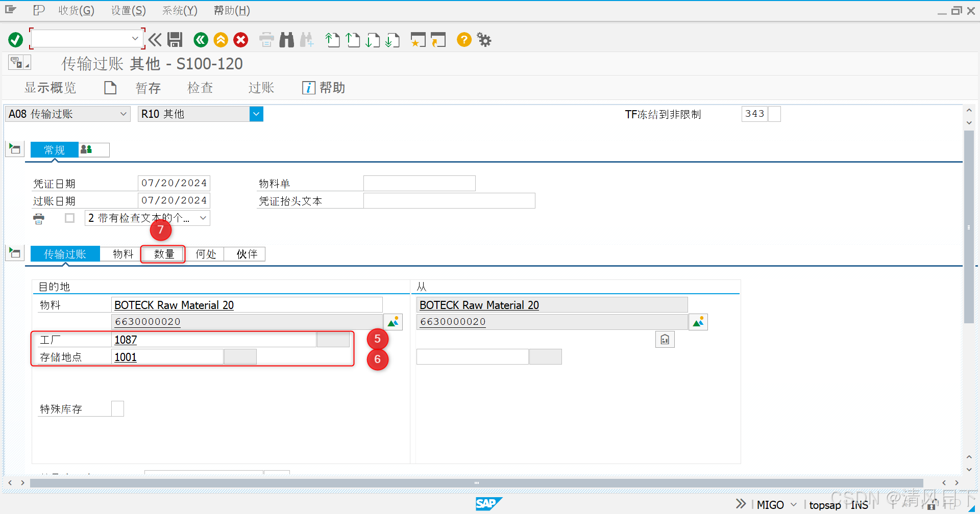
Task: Click the 过账 post button
Action: click(261, 88)
